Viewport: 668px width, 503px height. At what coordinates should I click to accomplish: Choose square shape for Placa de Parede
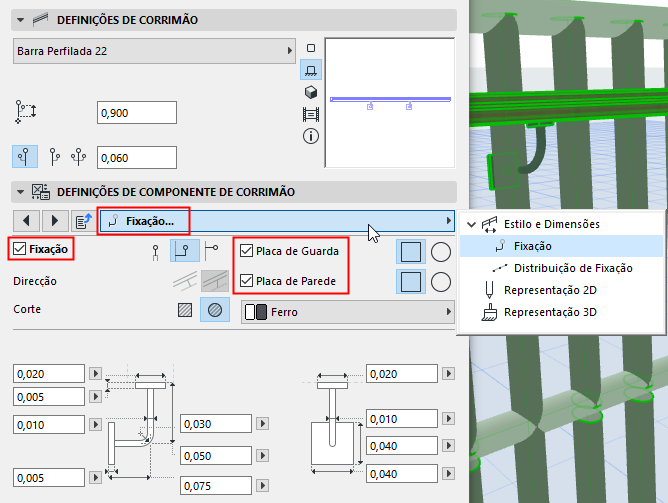[411, 282]
